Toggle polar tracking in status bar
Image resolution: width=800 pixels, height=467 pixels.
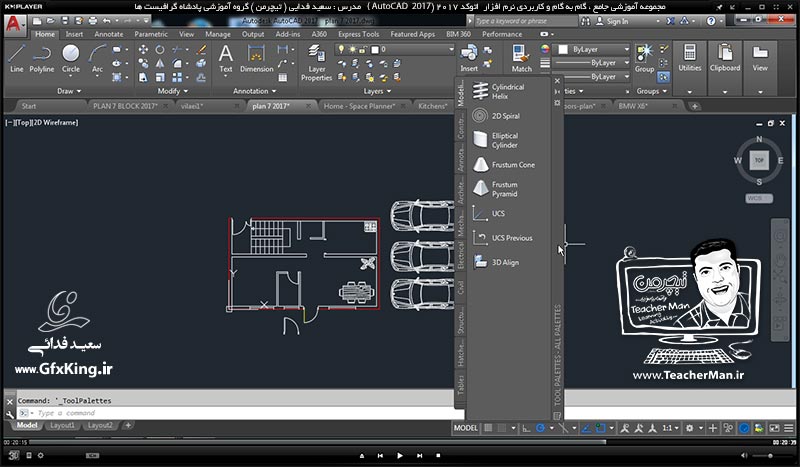click(541, 428)
